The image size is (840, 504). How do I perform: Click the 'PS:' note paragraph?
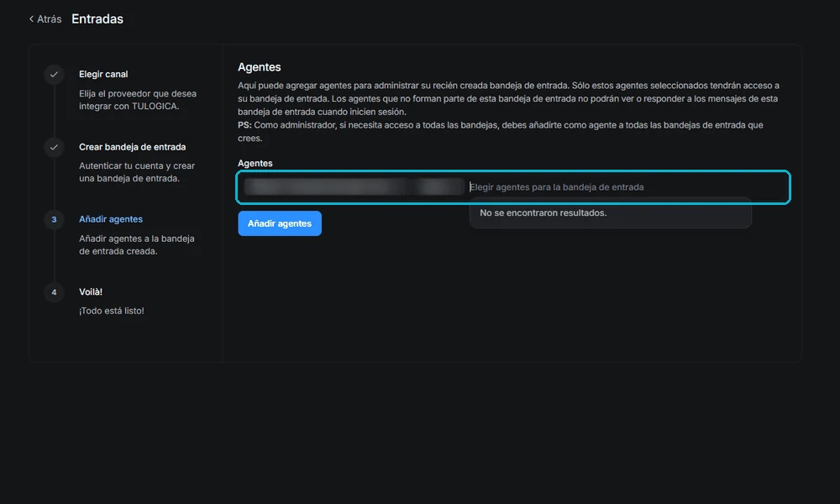pos(501,131)
